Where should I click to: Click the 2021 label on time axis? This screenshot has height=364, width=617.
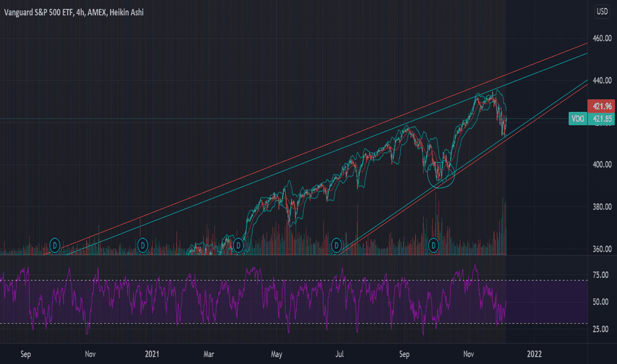click(152, 354)
